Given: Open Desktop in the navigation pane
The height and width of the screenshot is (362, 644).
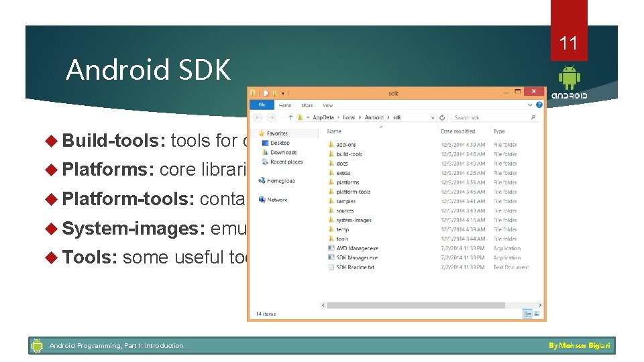Looking at the screenshot, I should pyautogui.click(x=280, y=143).
